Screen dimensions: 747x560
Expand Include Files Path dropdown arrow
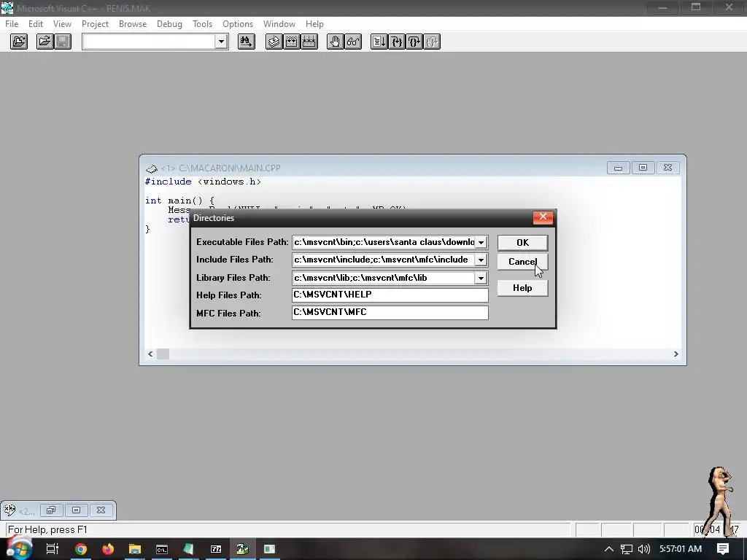coord(481,260)
